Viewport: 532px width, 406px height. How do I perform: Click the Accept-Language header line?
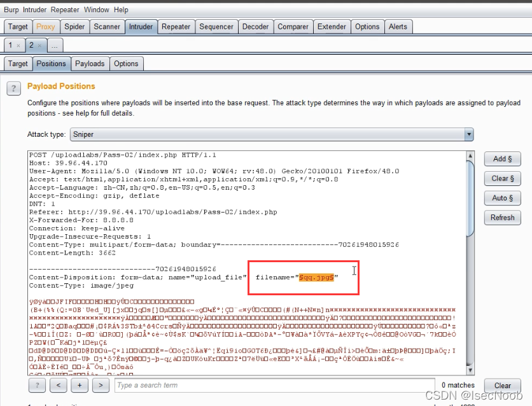[142, 188]
